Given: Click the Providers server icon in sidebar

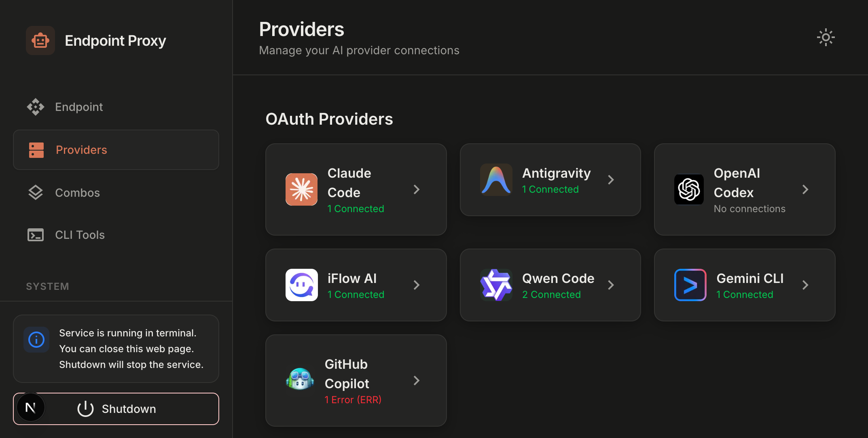Looking at the screenshot, I should [x=36, y=150].
